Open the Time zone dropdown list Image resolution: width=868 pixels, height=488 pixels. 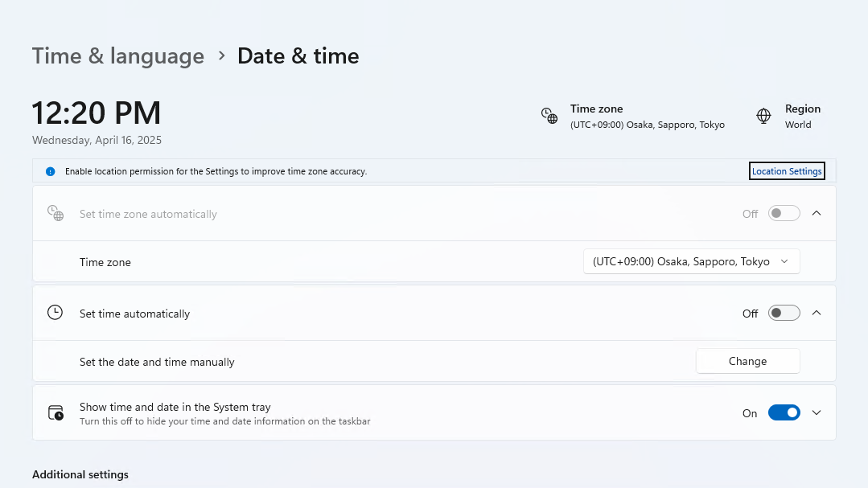coord(691,261)
